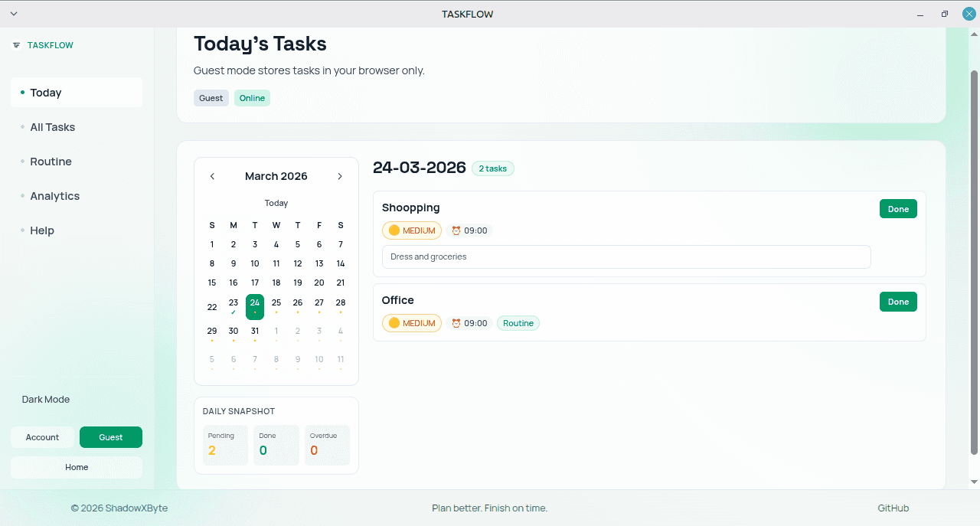
Task: Click the Guest status badge in header
Action: pyautogui.click(x=211, y=98)
